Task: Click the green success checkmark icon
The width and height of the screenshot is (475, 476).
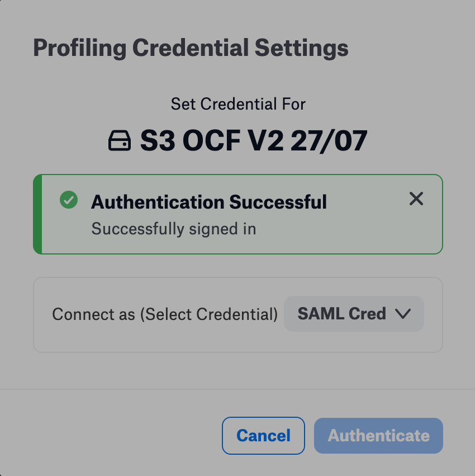Action: [x=69, y=200]
